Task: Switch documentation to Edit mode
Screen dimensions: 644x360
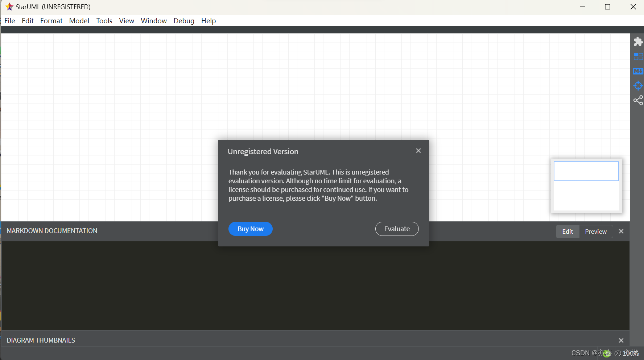Action: pyautogui.click(x=568, y=232)
